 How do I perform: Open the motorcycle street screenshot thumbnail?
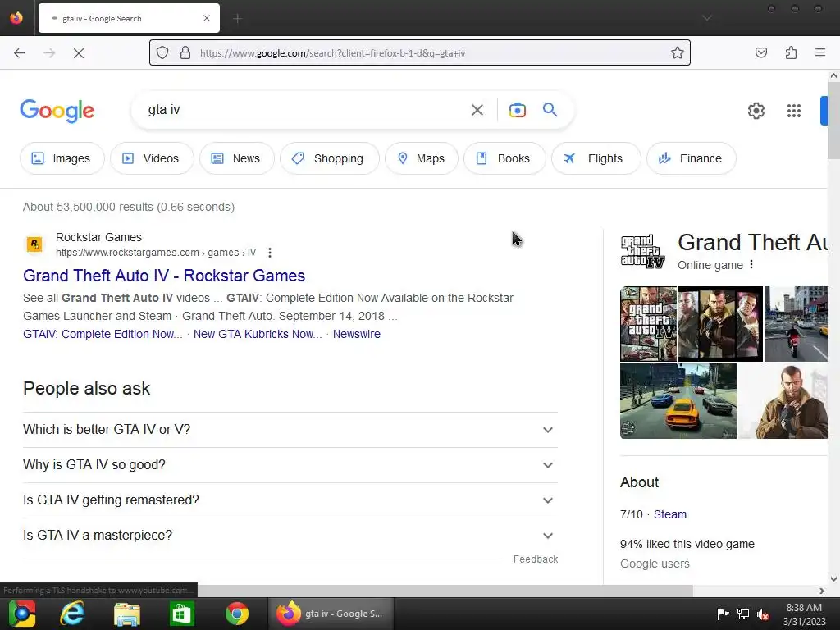point(796,324)
